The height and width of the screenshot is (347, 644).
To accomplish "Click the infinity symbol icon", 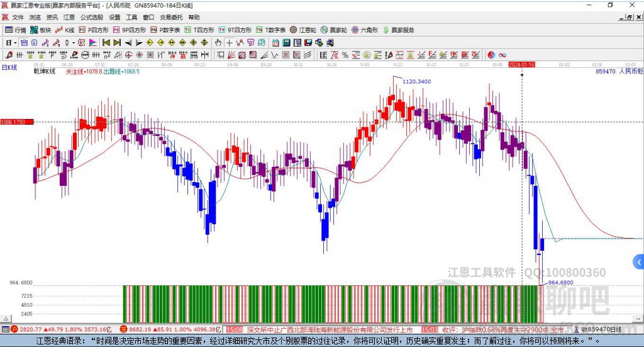I will click(x=502, y=55).
